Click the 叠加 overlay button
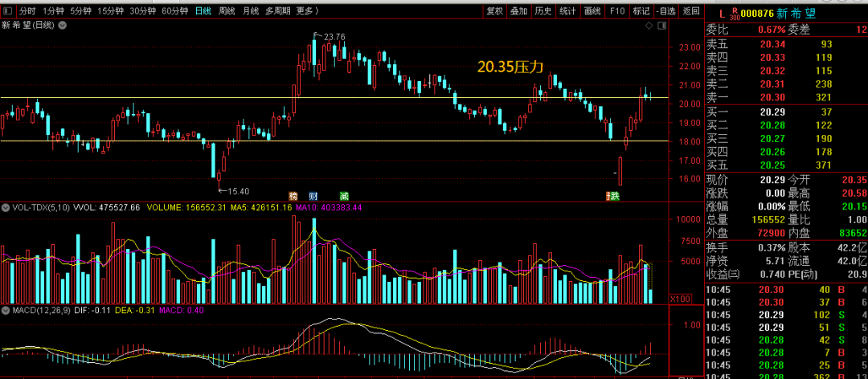This screenshot has width=868, height=379. (x=518, y=11)
